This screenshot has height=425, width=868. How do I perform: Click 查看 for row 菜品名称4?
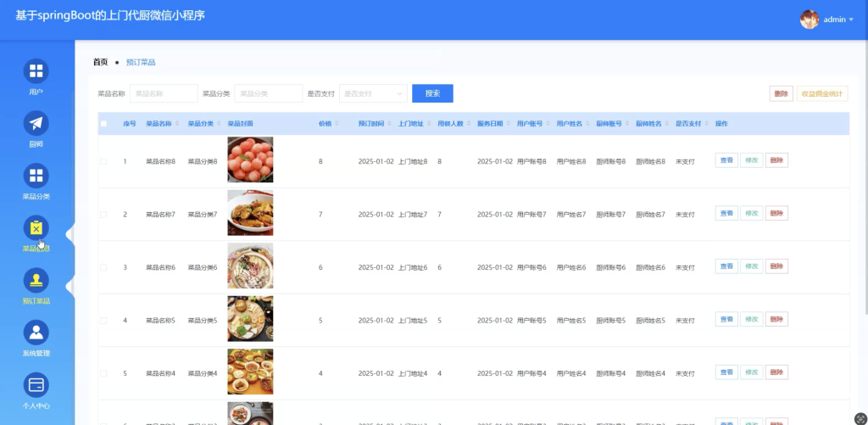[x=726, y=372]
